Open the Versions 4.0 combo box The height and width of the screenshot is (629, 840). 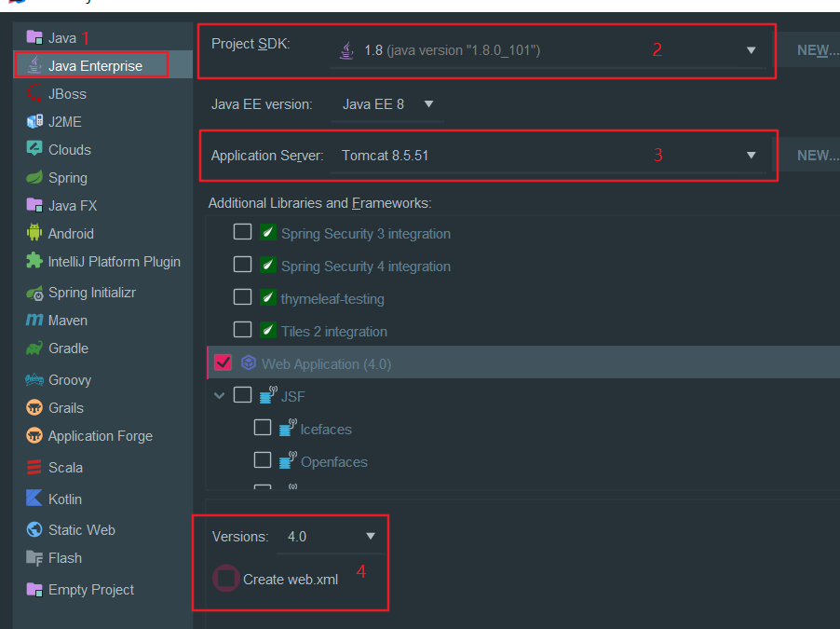coord(331,536)
